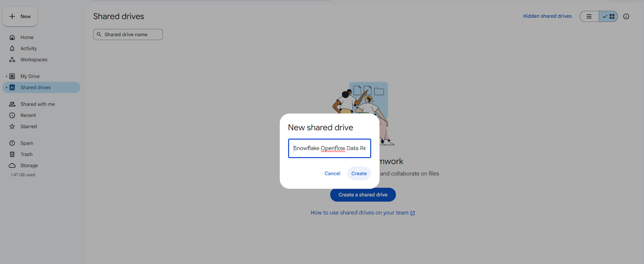Click the New button with plus icon
The height and width of the screenshot is (264, 644).
[x=20, y=17]
